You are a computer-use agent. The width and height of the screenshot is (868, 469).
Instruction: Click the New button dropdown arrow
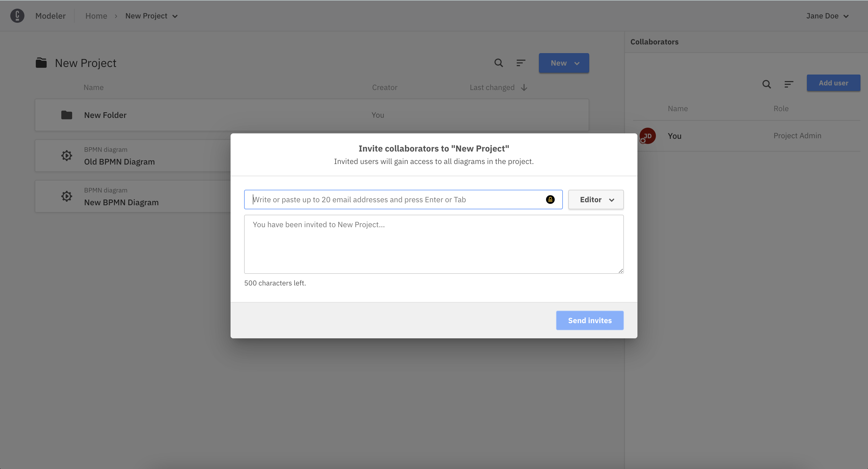pyautogui.click(x=577, y=63)
